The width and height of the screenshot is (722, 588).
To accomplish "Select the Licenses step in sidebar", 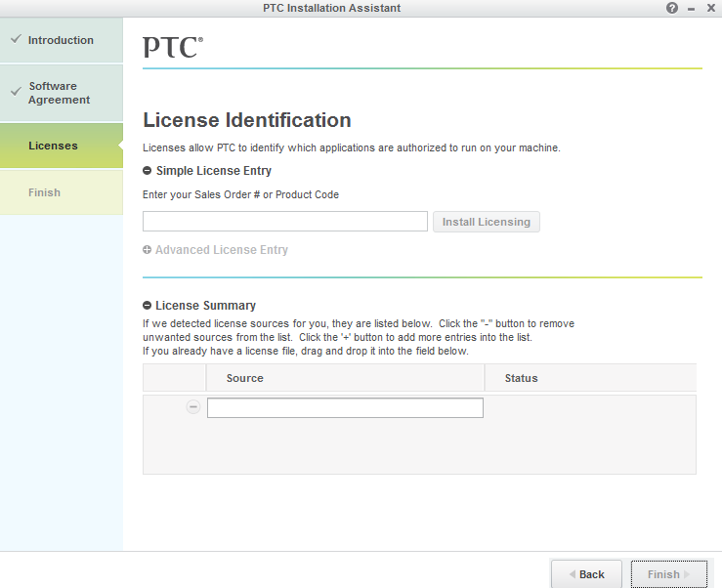I will 62,146.
